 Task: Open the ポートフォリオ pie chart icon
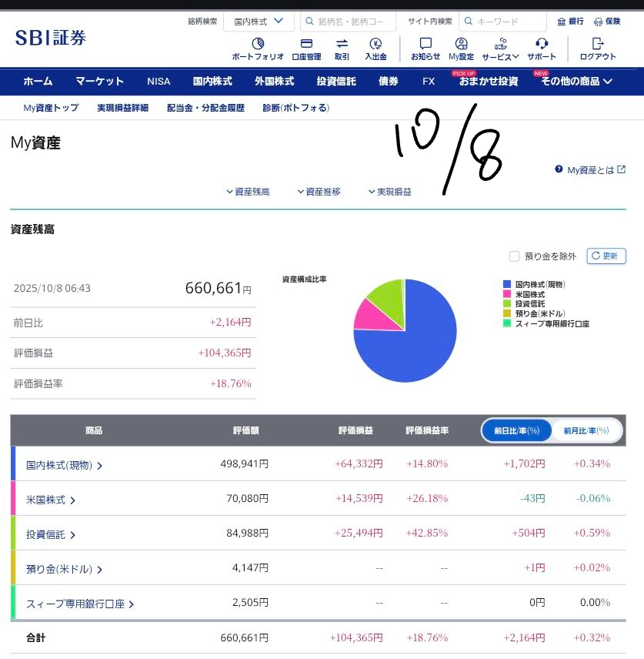[x=259, y=44]
